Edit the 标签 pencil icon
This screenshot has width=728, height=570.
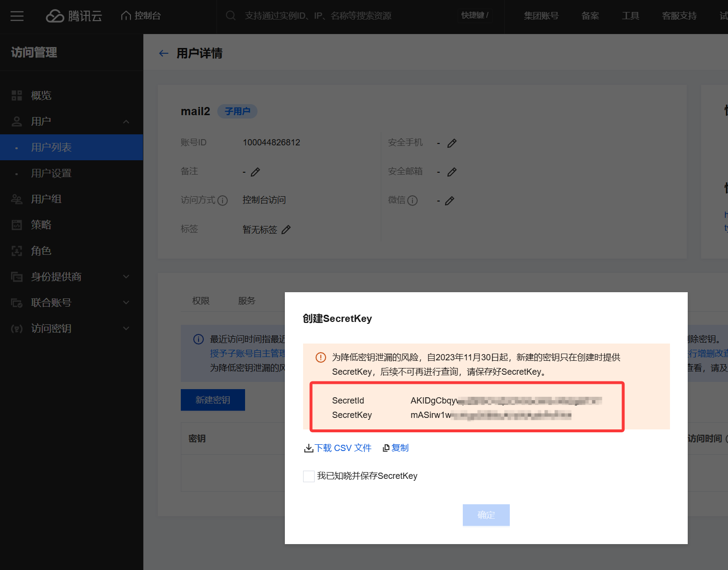pyautogui.click(x=286, y=229)
